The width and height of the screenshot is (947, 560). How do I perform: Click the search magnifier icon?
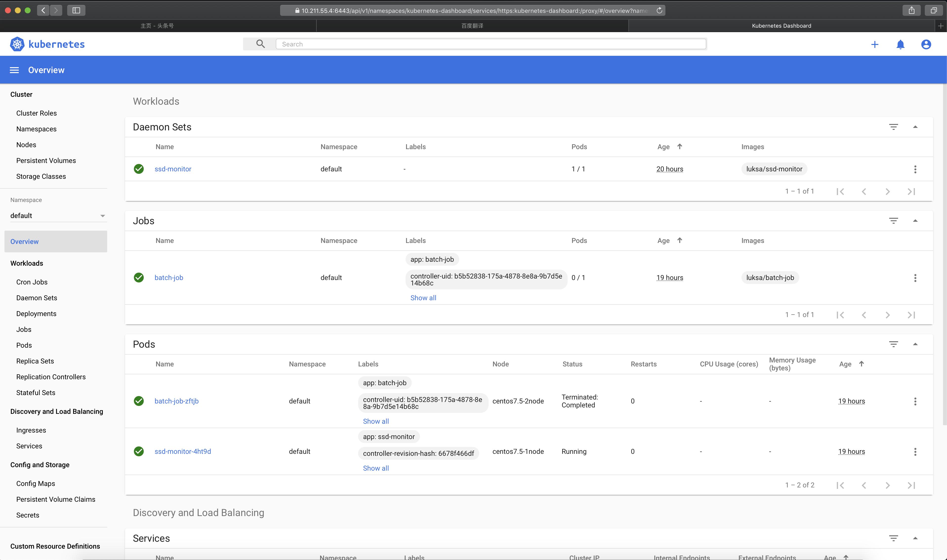tap(260, 44)
